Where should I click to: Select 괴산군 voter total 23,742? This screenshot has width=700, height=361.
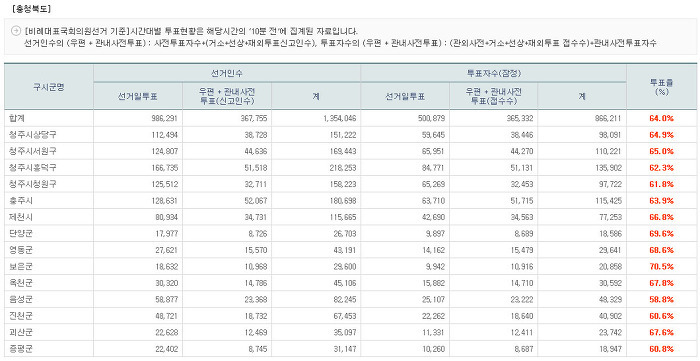click(x=610, y=333)
